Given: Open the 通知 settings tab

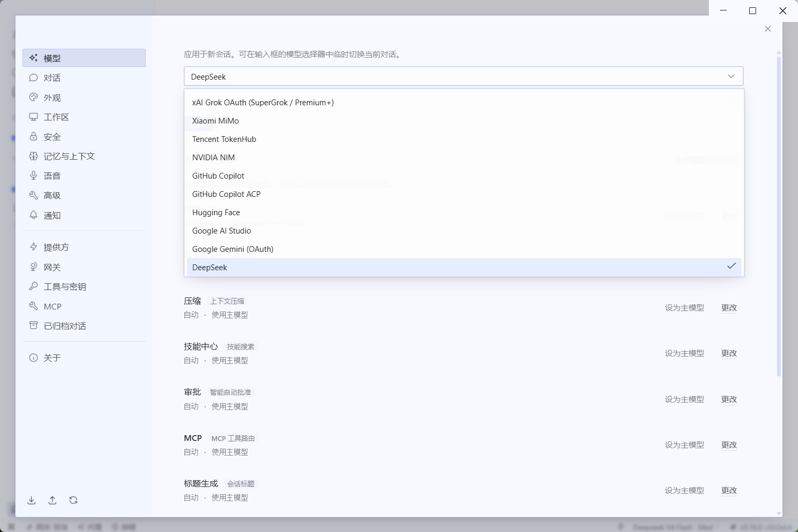Looking at the screenshot, I should [x=84, y=215].
